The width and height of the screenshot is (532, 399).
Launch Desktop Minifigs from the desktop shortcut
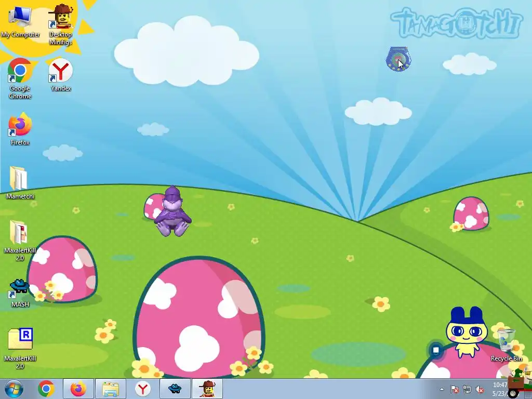pos(60,24)
